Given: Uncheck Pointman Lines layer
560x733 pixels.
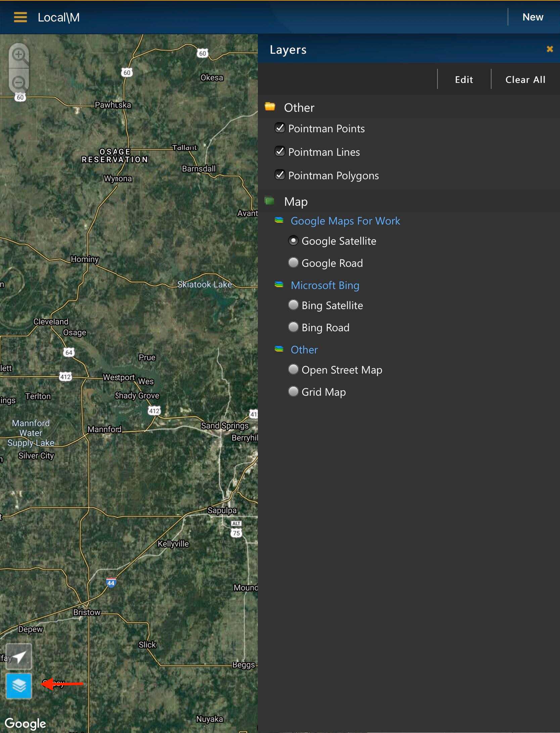Looking at the screenshot, I should (x=280, y=152).
